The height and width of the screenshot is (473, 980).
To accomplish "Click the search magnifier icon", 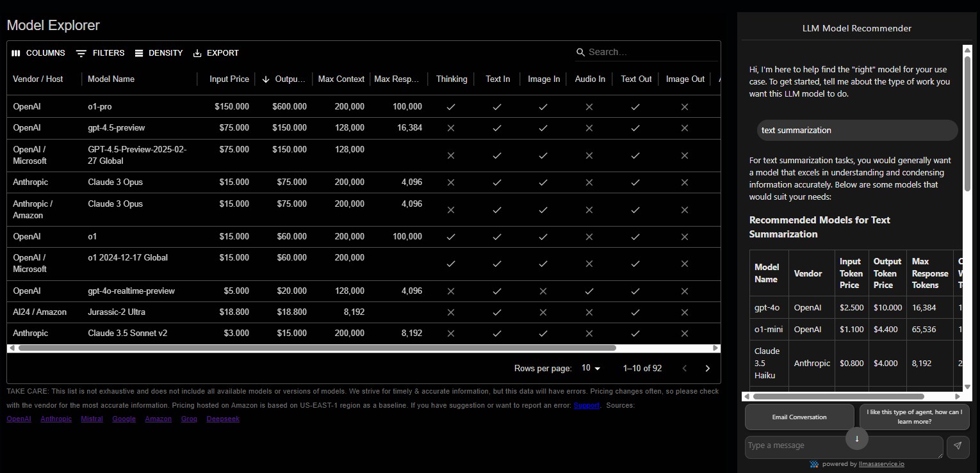I will 581,52.
